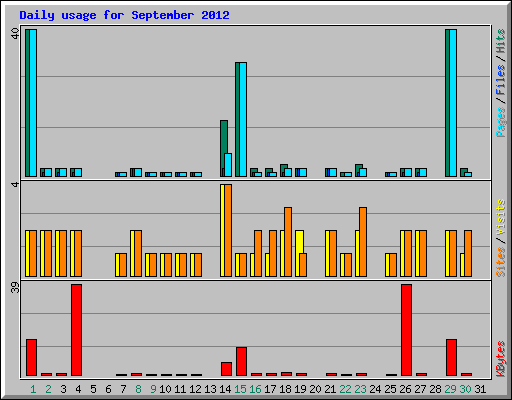
Task: Click day label "11" on the x-axis
Action: pyautogui.click(x=180, y=389)
